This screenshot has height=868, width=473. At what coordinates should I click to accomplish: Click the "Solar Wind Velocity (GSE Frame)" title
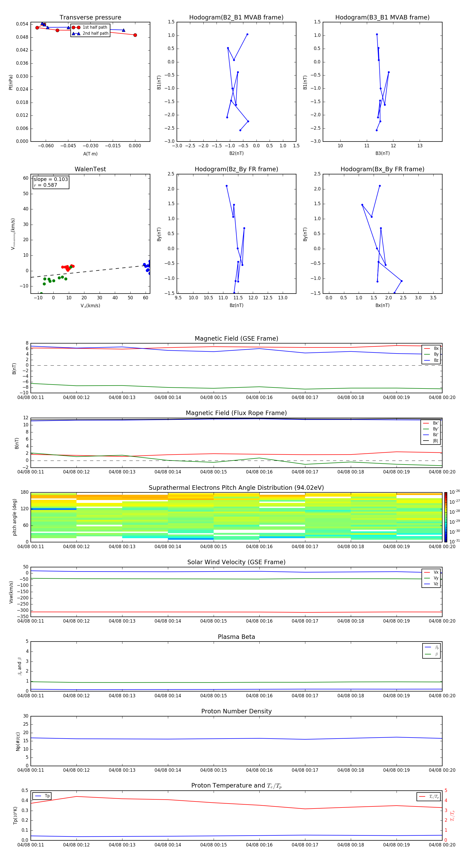click(236, 562)
